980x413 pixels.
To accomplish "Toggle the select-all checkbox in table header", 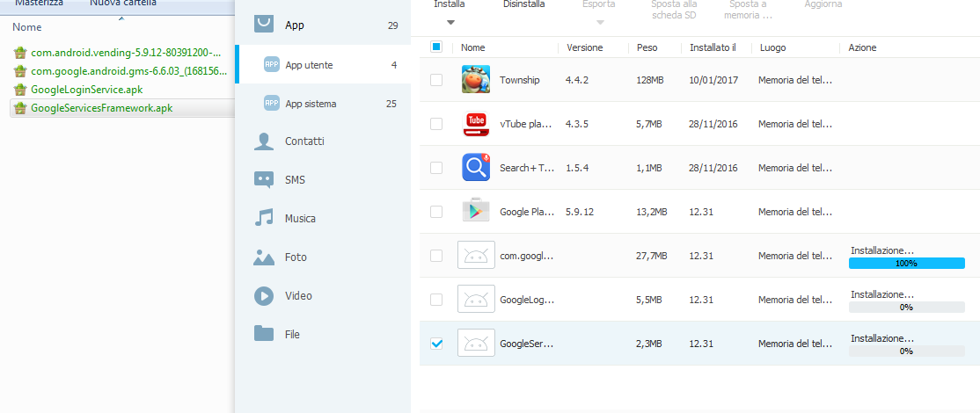I will click(x=436, y=47).
